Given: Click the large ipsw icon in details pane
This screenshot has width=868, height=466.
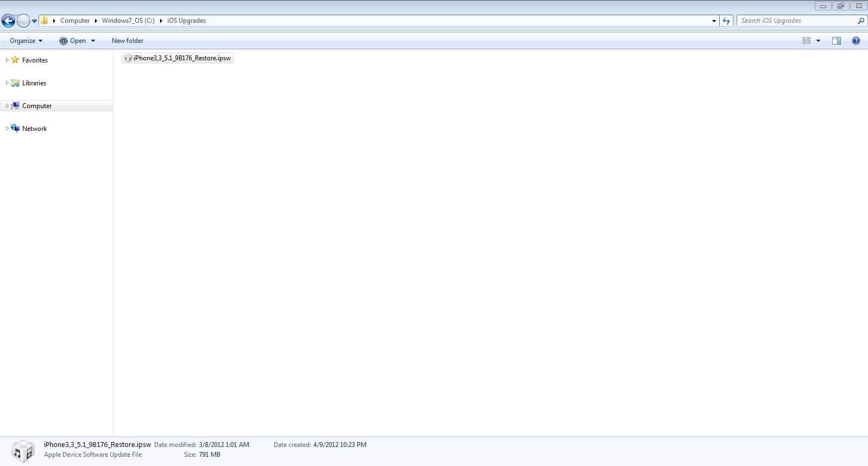Looking at the screenshot, I should [23, 451].
